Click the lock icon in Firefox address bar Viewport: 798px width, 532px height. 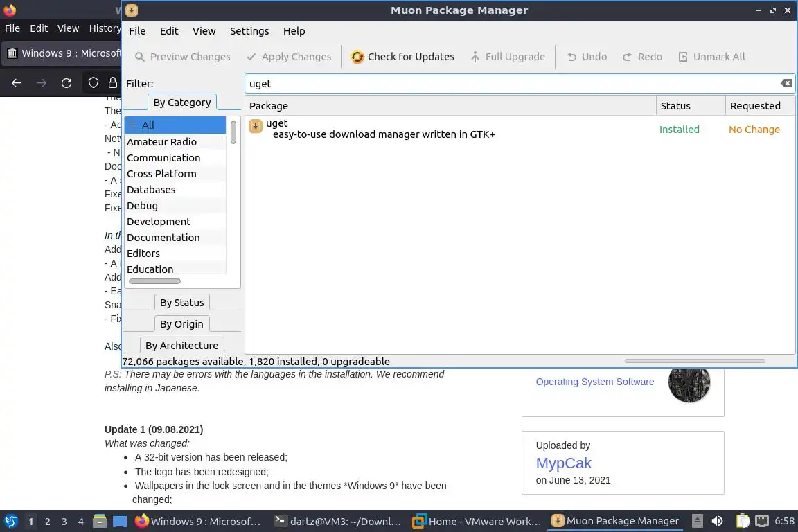point(112,83)
